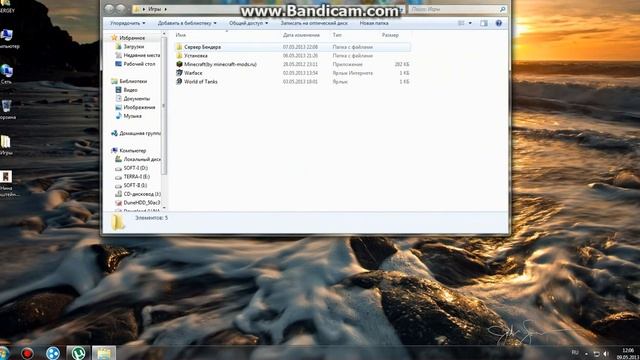Open the SOFT-I (D:) drive

136,168
